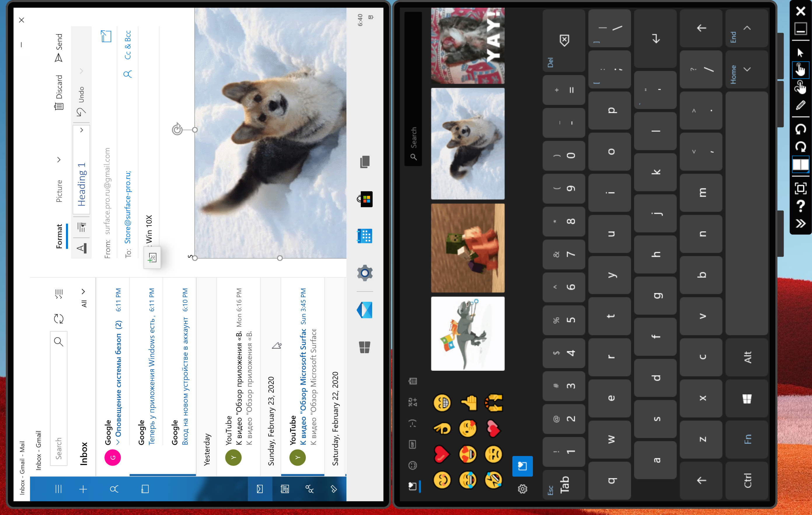Screen dimensions: 812x515
Task: Insert the thumbs up emoji
Action: point(468,403)
